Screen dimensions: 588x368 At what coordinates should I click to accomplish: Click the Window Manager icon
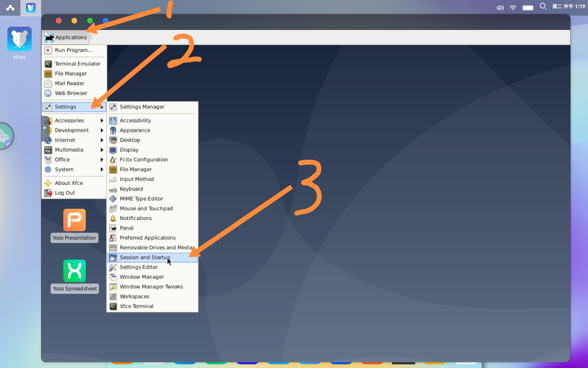(113, 277)
